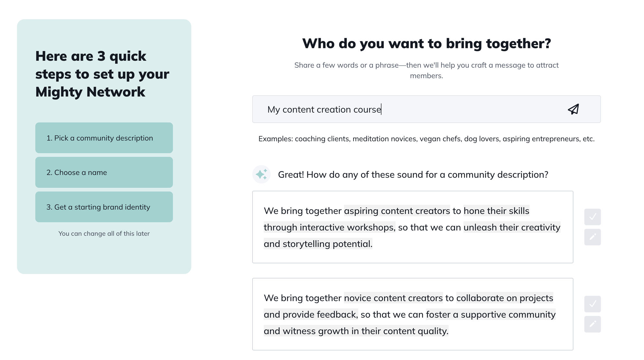The image size is (644, 360).
Task: Accept the aspiring content creators description checkmark
Action: pos(592,217)
